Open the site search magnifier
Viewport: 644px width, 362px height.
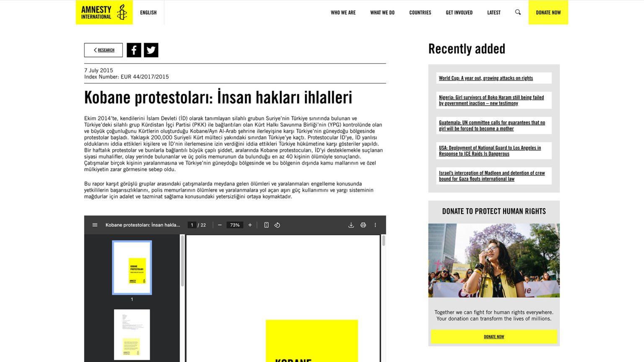point(518,12)
